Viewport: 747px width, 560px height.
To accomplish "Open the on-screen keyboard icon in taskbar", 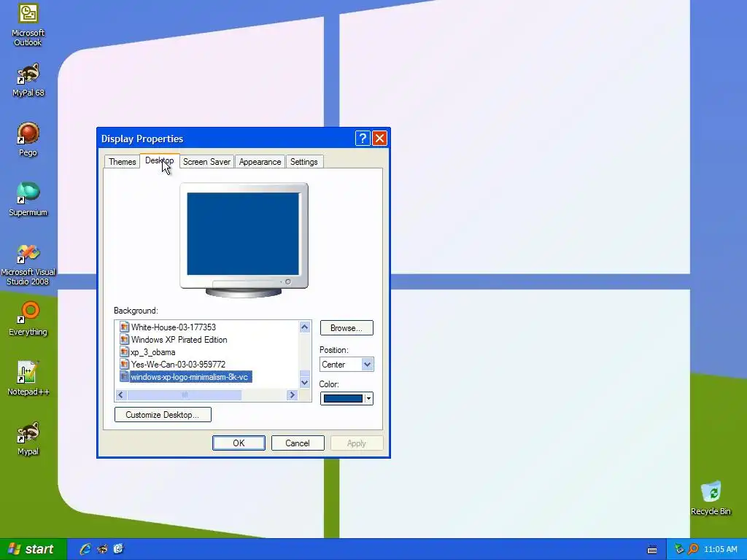I will click(652, 550).
